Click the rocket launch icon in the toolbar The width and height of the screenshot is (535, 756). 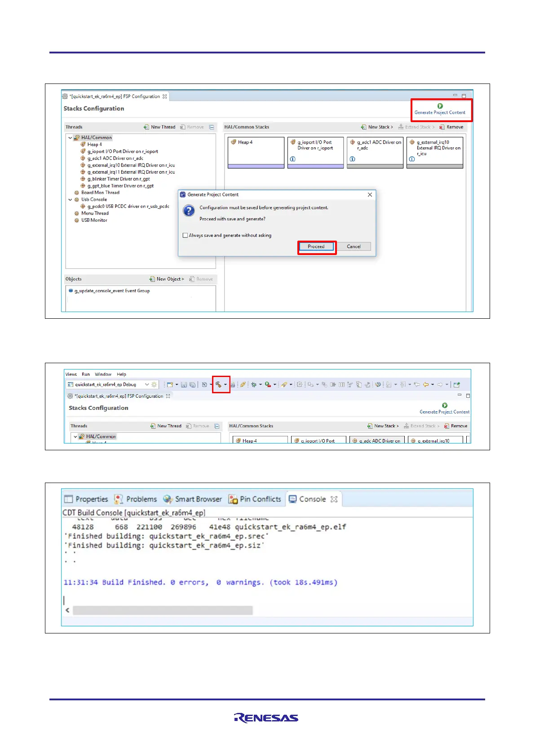click(x=284, y=385)
